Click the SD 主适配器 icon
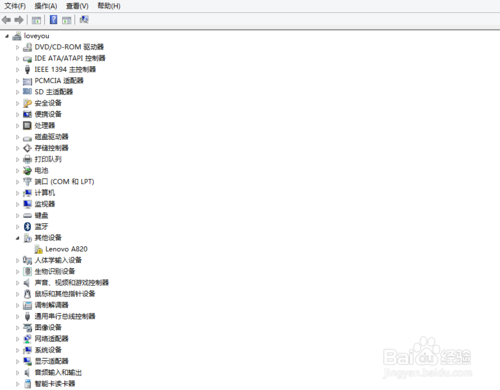This screenshot has width=500, height=390. (27, 92)
